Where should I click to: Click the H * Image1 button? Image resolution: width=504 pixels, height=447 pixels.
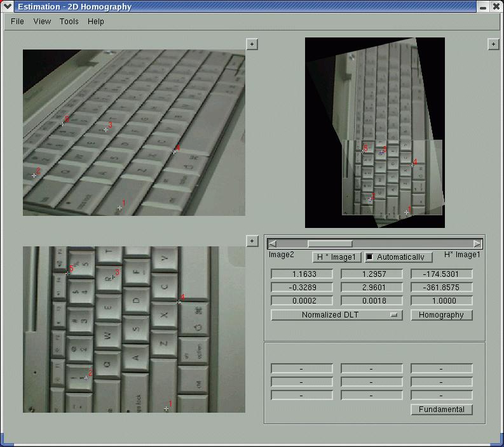click(337, 257)
